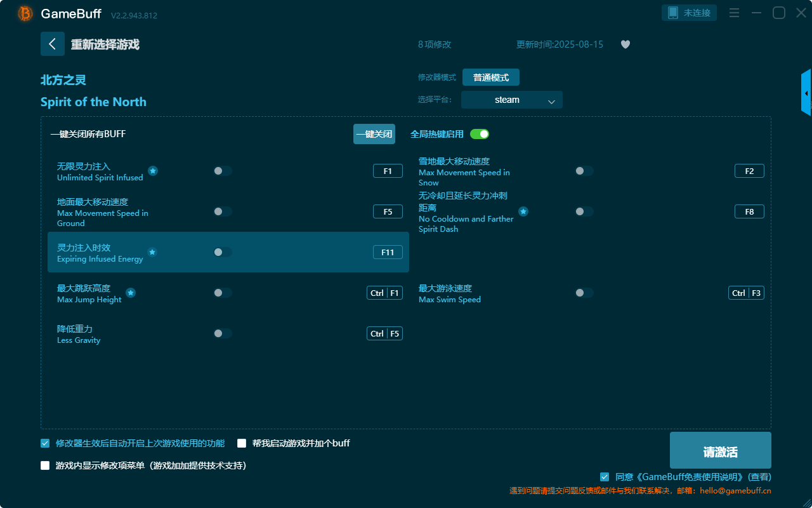Close the GameBuff window
The height and width of the screenshot is (508, 812).
point(801,13)
